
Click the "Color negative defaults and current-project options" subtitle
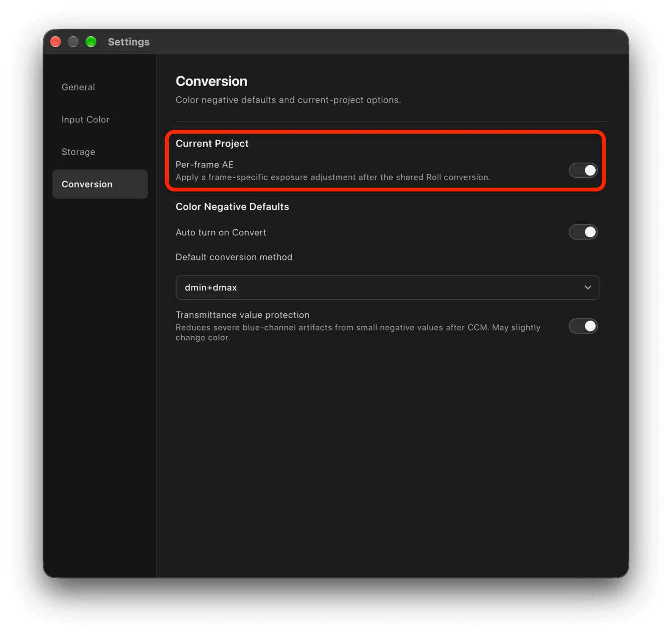288,100
